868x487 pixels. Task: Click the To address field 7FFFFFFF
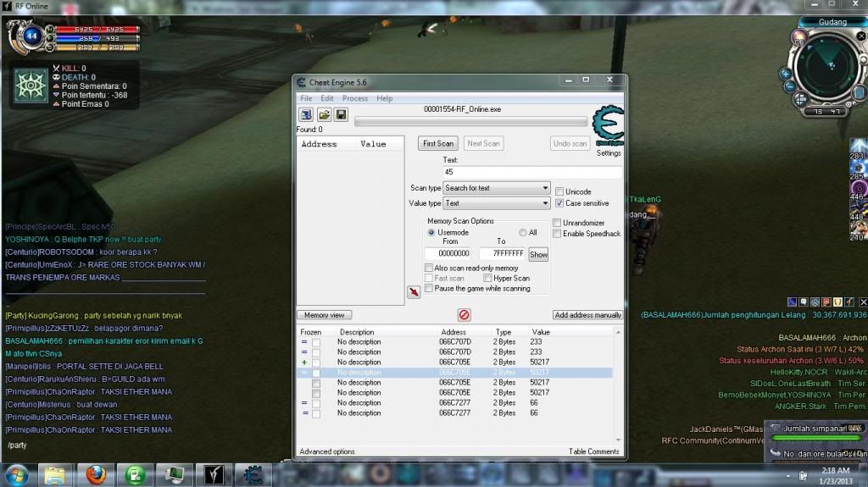[502, 253]
